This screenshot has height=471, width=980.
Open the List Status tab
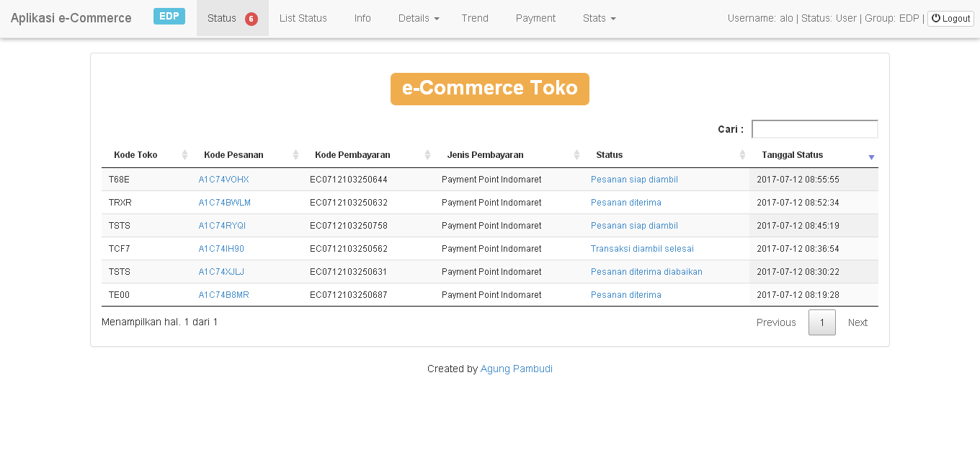click(303, 18)
